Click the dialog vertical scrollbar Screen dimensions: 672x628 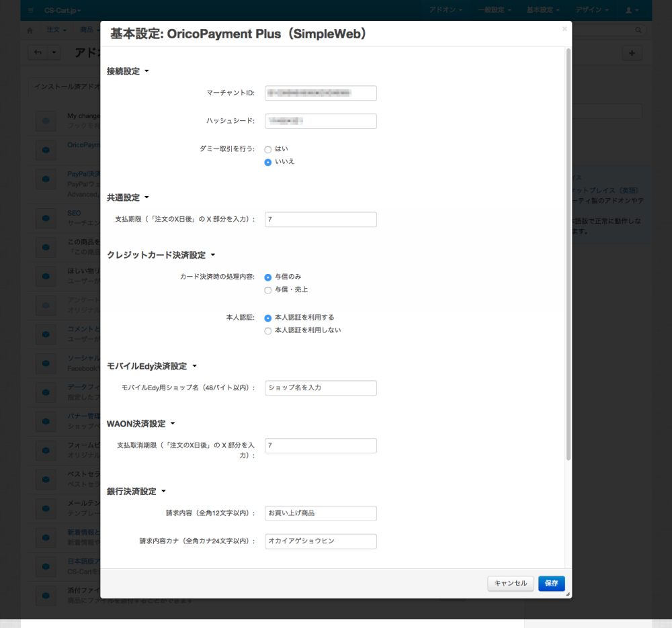[569, 255]
